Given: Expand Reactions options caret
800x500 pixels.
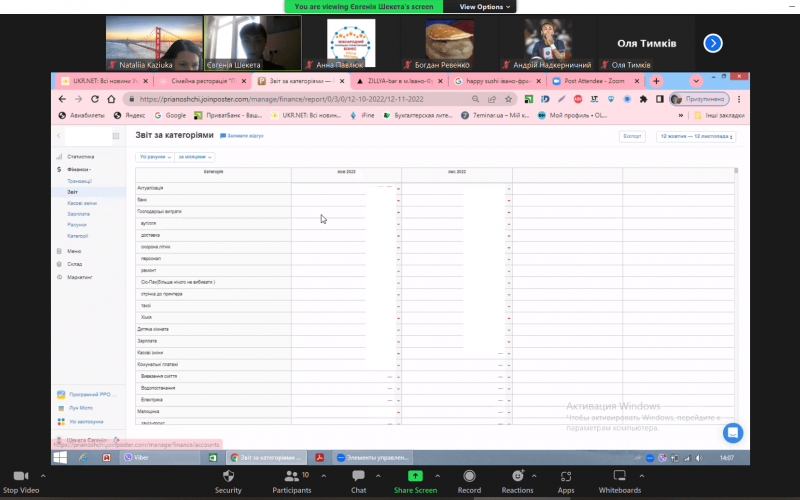Looking at the screenshot, I should pos(534,476).
